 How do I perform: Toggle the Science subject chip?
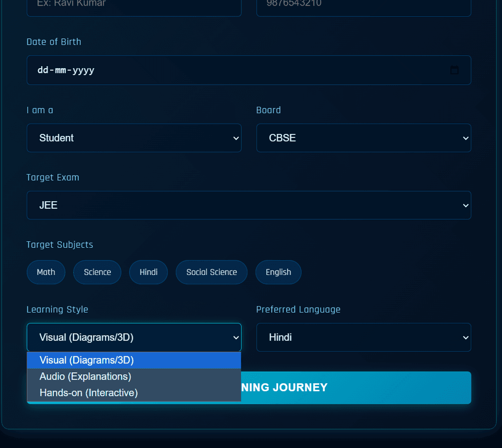[97, 272]
